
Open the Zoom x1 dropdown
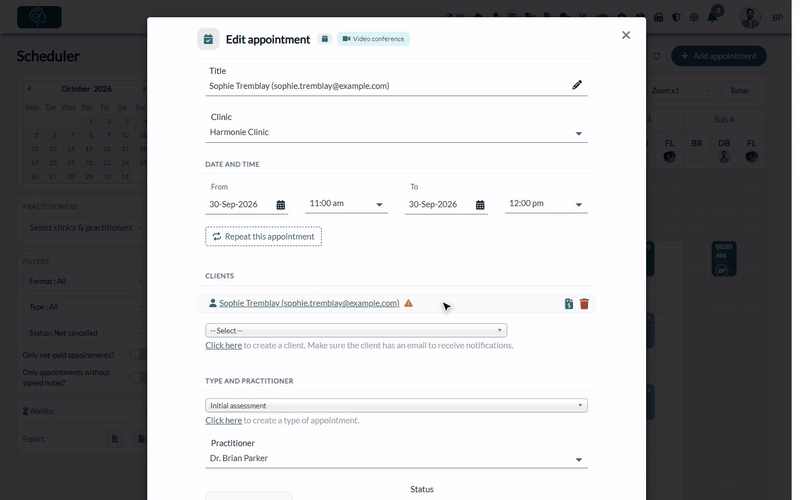pyautogui.click(x=680, y=90)
